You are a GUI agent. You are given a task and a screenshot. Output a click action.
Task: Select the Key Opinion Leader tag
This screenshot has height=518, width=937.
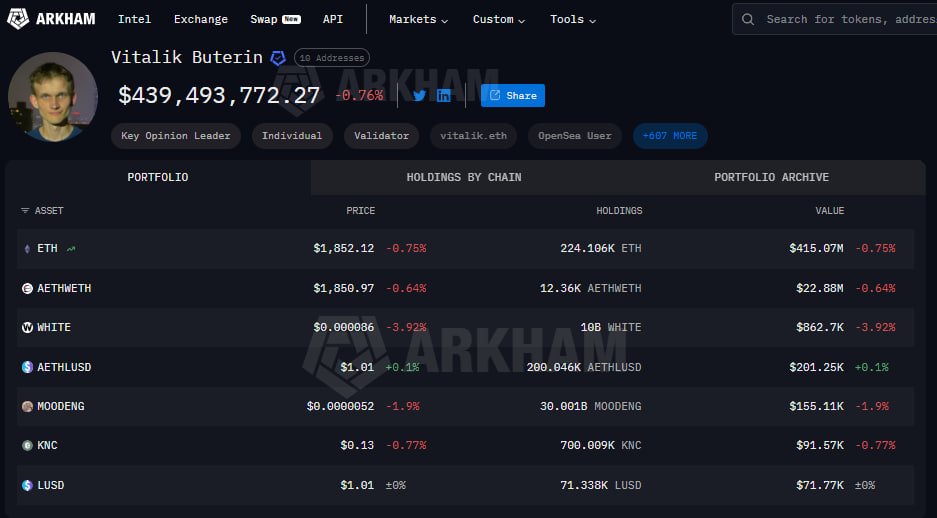click(176, 136)
